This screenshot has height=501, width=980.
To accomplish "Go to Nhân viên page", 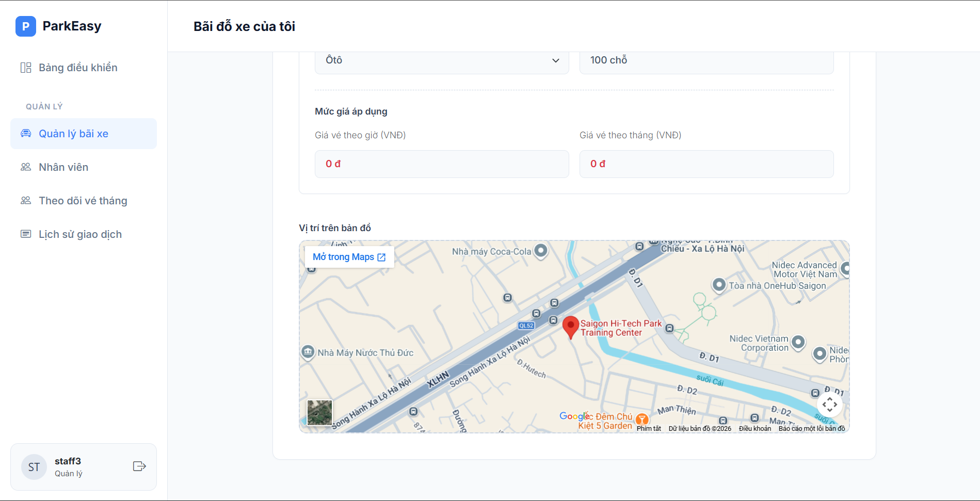I will (x=63, y=167).
